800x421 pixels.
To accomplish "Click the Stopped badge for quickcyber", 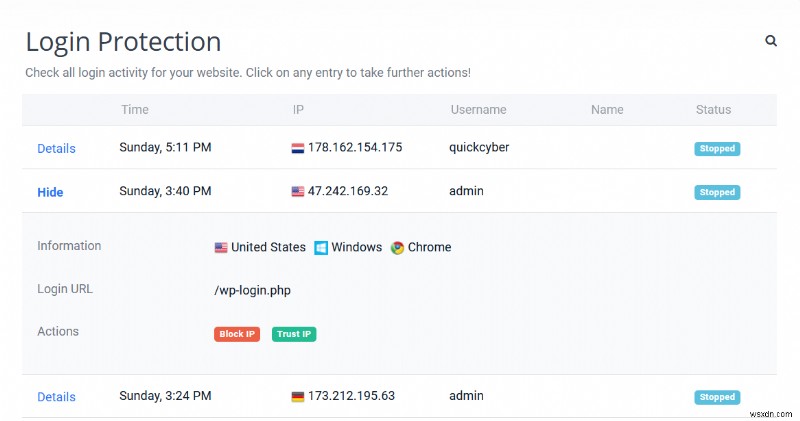I will [717, 149].
